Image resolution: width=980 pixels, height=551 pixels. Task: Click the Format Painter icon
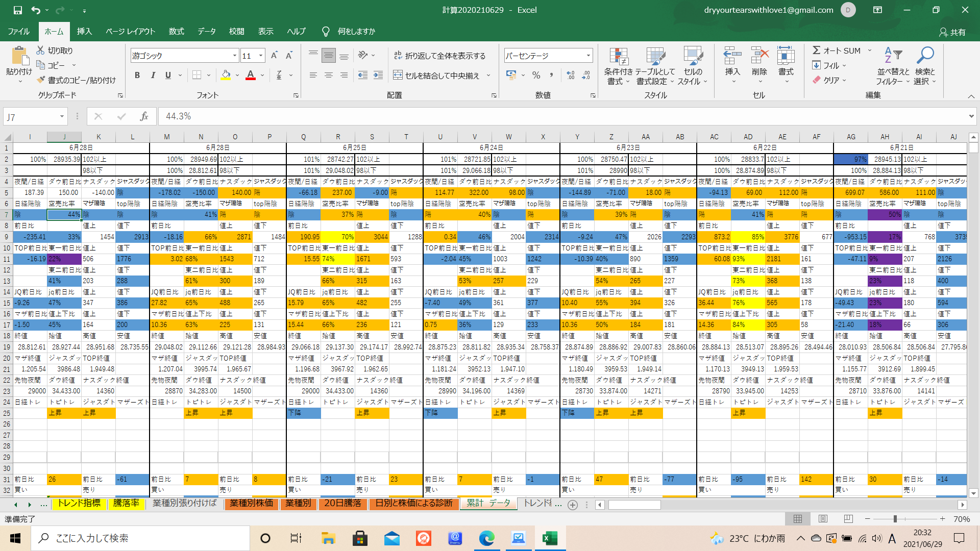42,80
